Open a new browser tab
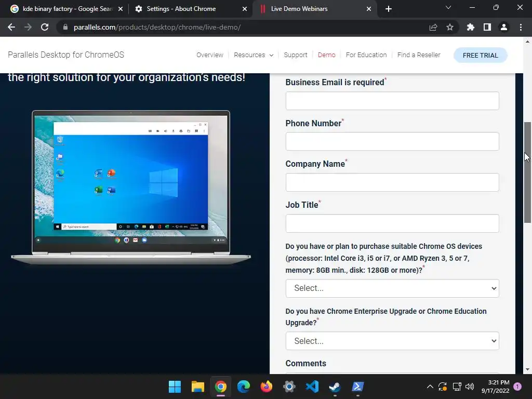The height and width of the screenshot is (399, 532). (389, 9)
